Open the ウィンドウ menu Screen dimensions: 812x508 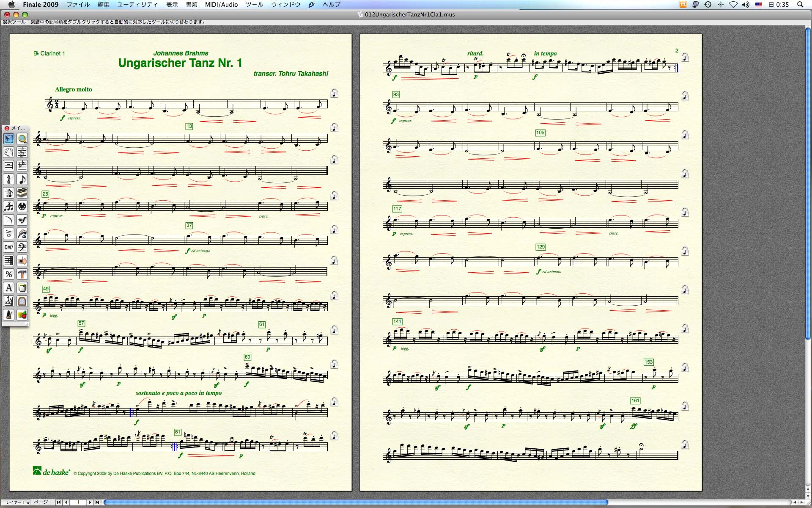tap(286, 4)
